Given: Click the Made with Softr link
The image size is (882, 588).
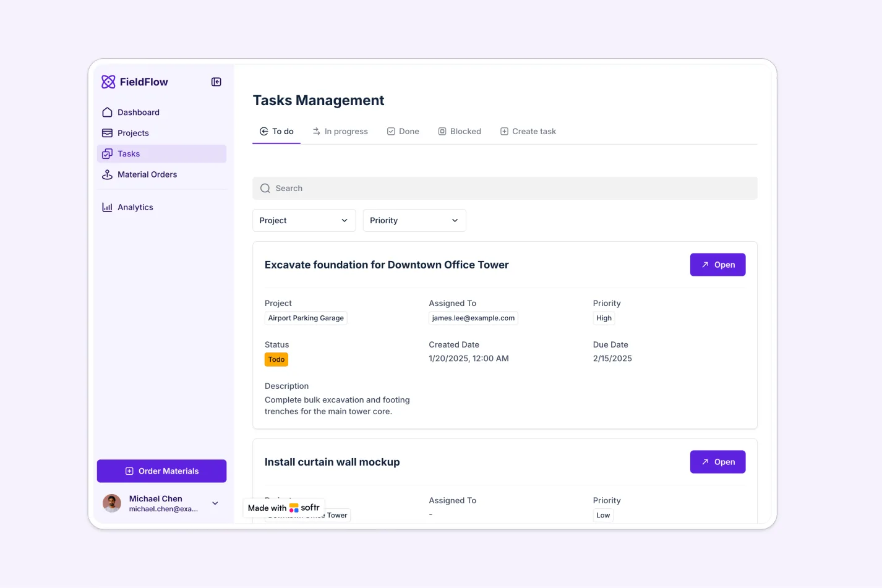Looking at the screenshot, I should (284, 508).
